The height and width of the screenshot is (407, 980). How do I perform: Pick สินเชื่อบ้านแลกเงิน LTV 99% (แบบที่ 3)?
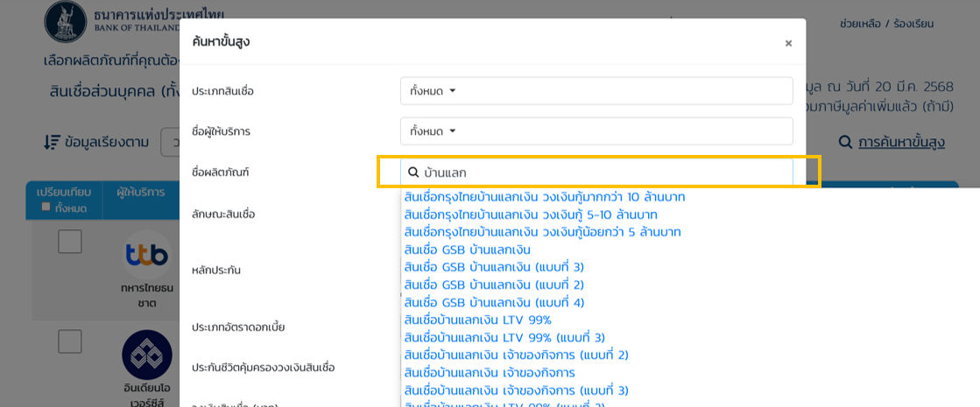(504, 338)
